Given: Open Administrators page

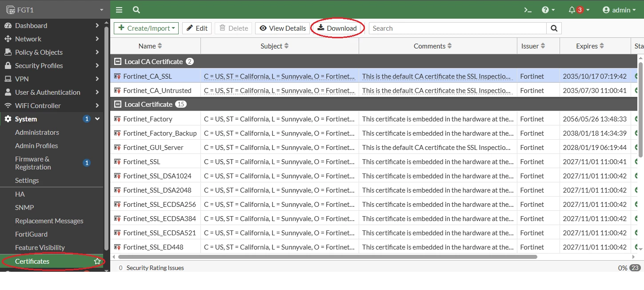Looking at the screenshot, I should (37, 132).
